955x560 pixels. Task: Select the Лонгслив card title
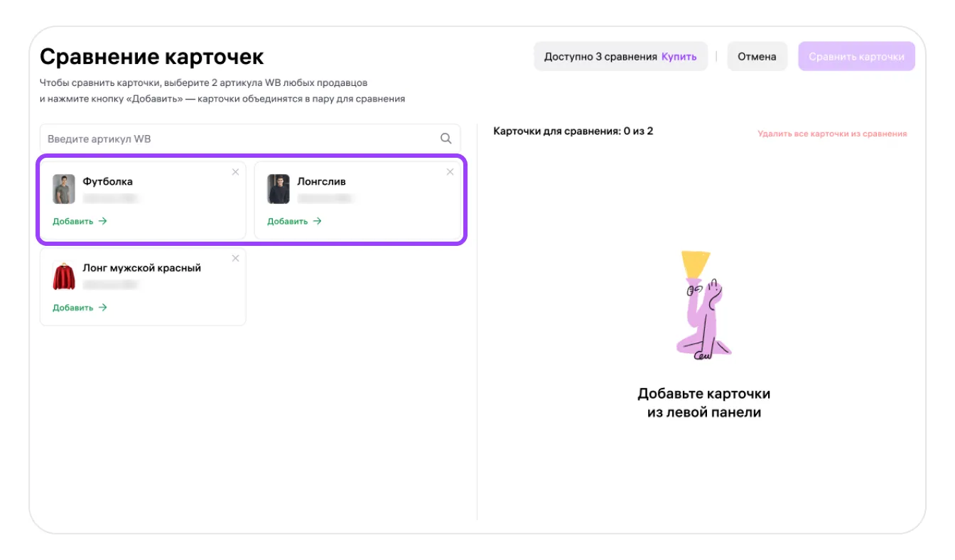321,181
